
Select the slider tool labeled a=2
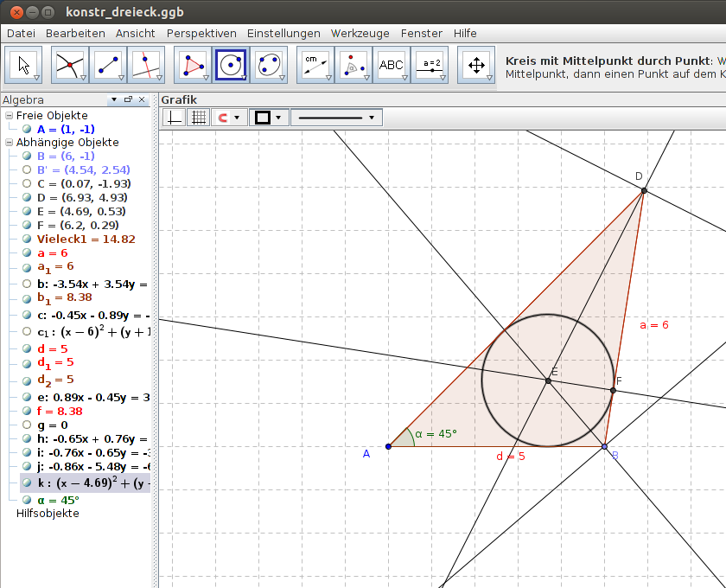coord(430,65)
